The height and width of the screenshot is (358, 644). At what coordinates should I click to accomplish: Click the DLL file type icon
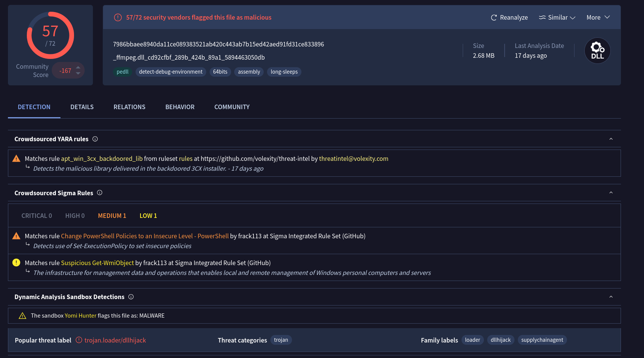coord(597,51)
